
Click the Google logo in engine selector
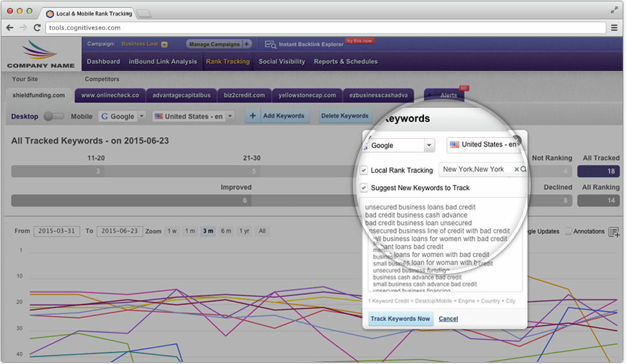[x=105, y=116]
